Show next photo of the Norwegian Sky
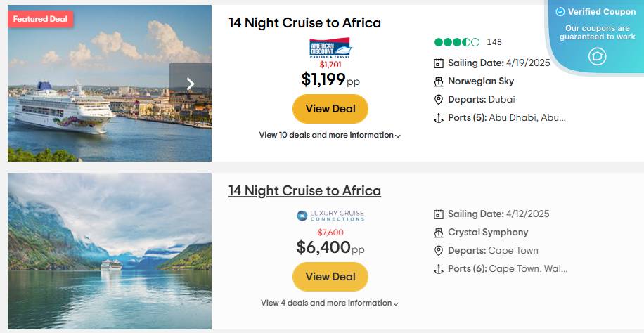Screen dimensions: 644x333 click(190, 84)
